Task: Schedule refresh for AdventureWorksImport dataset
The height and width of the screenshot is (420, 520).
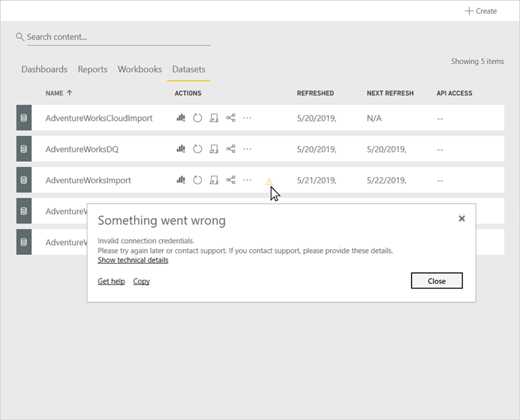Action: 214,180
